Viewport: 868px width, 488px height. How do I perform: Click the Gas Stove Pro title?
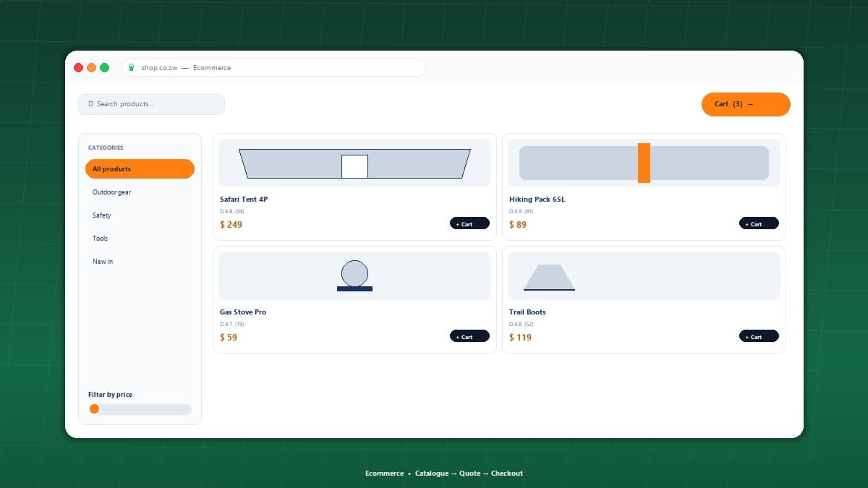click(243, 312)
